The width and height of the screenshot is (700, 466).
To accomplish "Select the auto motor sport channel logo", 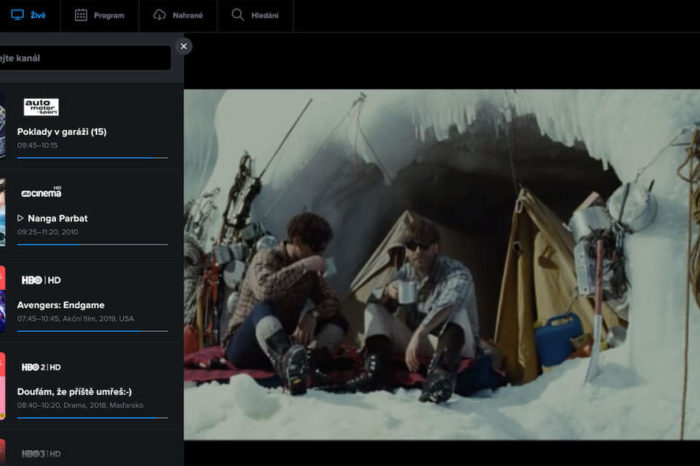I will [41, 107].
